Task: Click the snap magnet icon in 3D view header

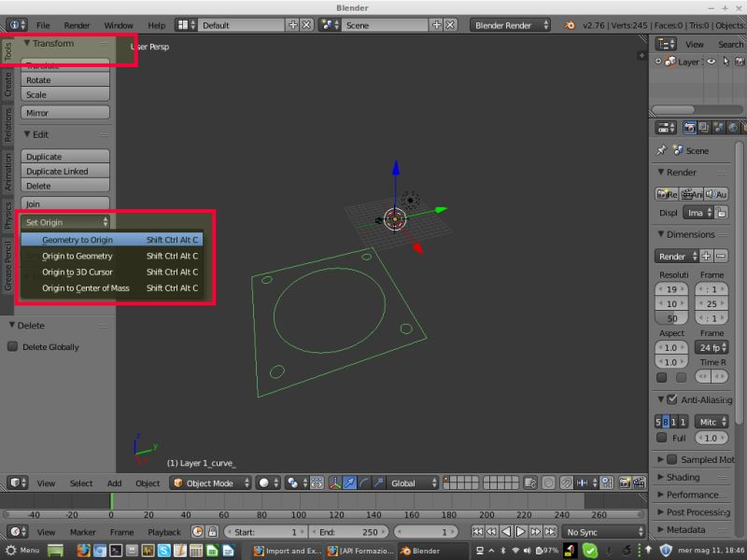Action: pyautogui.click(x=567, y=483)
